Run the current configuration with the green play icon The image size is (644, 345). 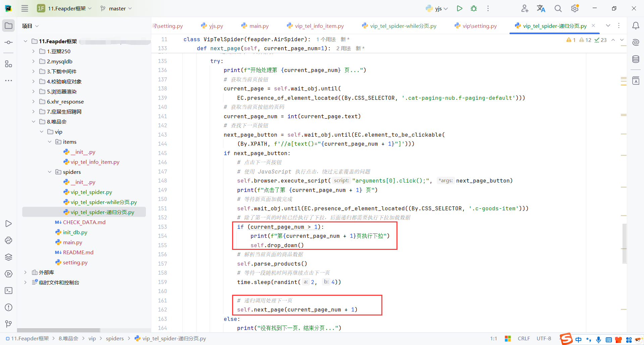460,8
